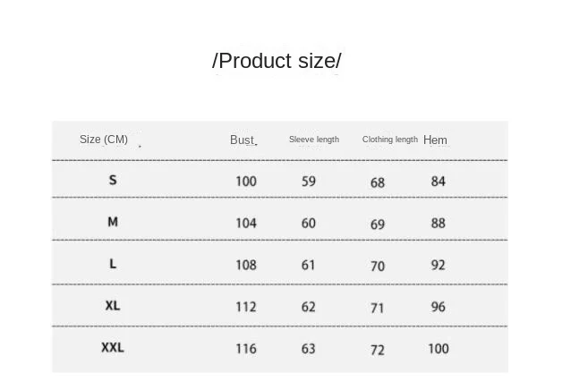588x390 pixels.
Task: Select hem value 96 in XL row
Action: point(438,307)
